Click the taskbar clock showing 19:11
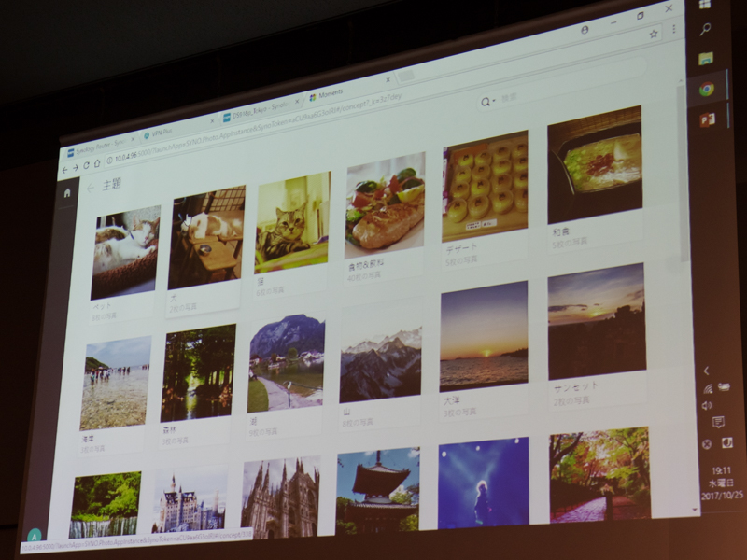The width and height of the screenshot is (747, 560). pyautogui.click(x=721, y=470)
